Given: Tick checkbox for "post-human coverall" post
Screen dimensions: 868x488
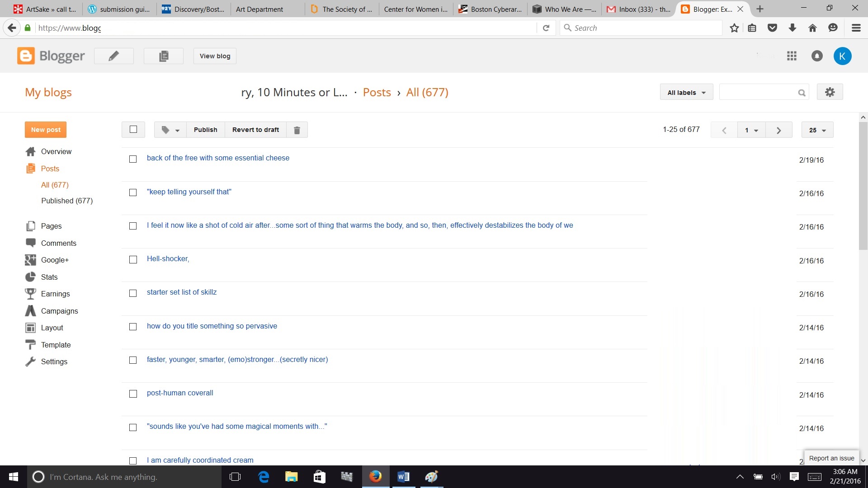Looking at the screenshot, I should pos(133,394).
